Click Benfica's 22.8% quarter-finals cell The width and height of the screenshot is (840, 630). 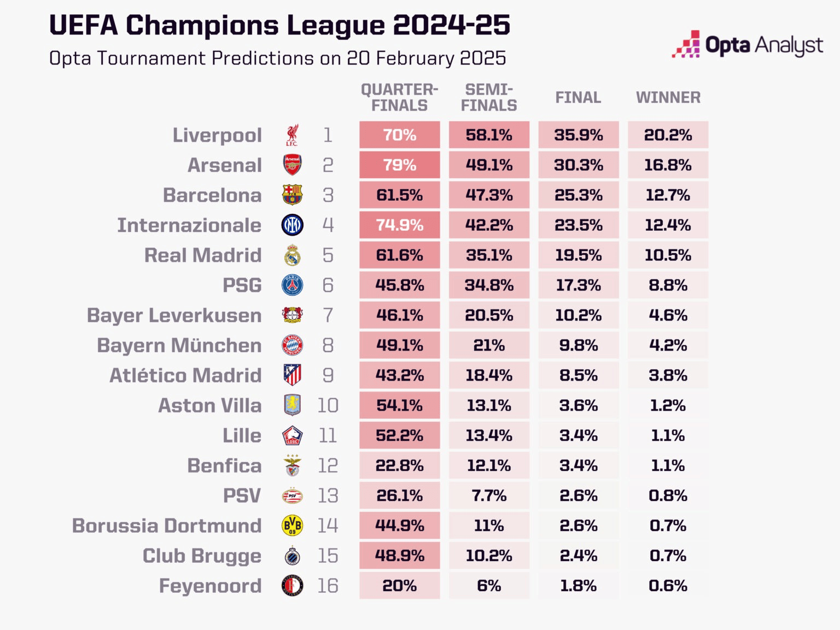pos(400,465)
